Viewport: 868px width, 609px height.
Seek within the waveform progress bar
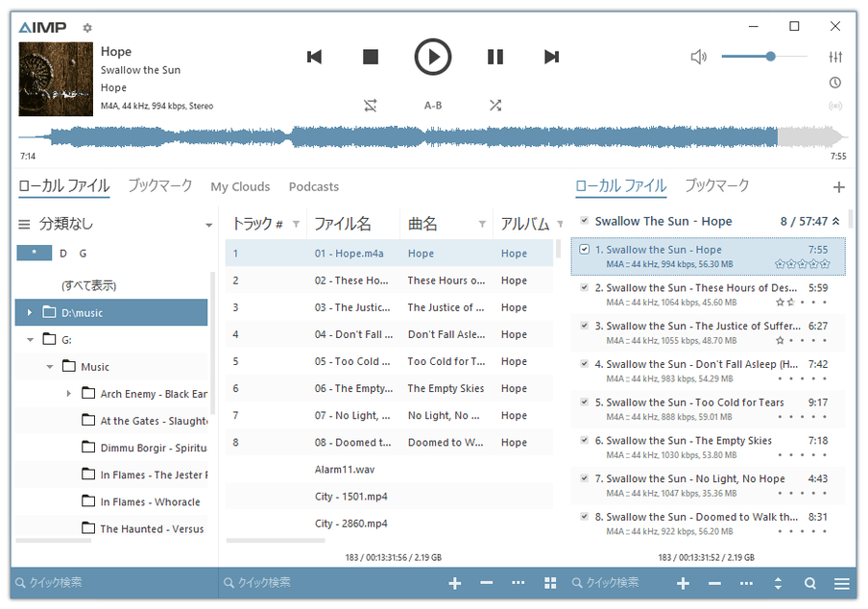point(433,136)
